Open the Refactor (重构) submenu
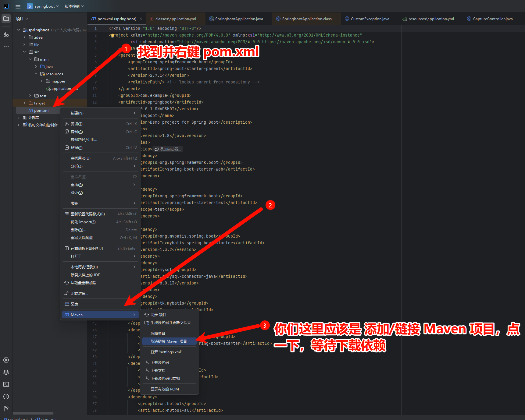The height and width of the screenshot is (420, 525). click(101, 185)
